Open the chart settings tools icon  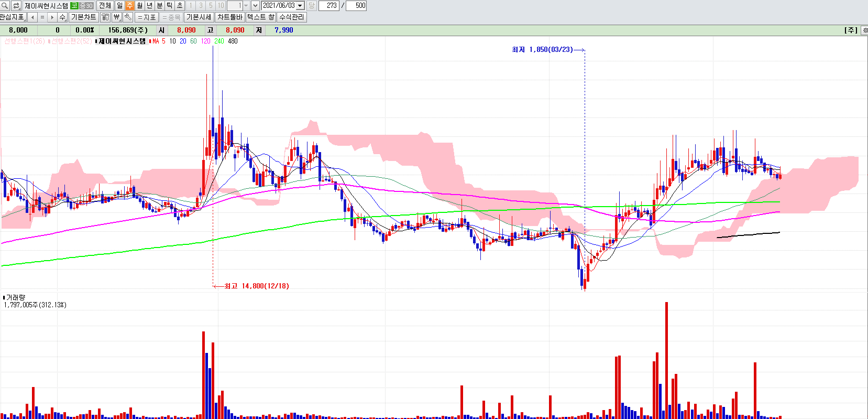[105, 17]
